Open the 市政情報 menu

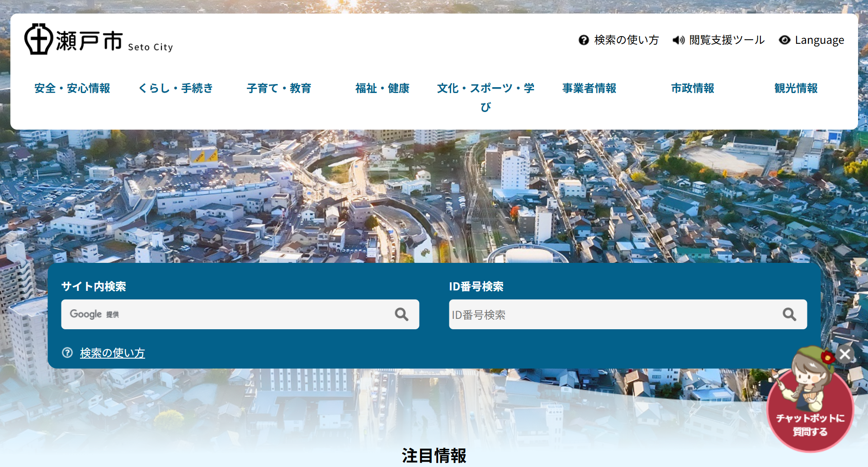(693, 89)
